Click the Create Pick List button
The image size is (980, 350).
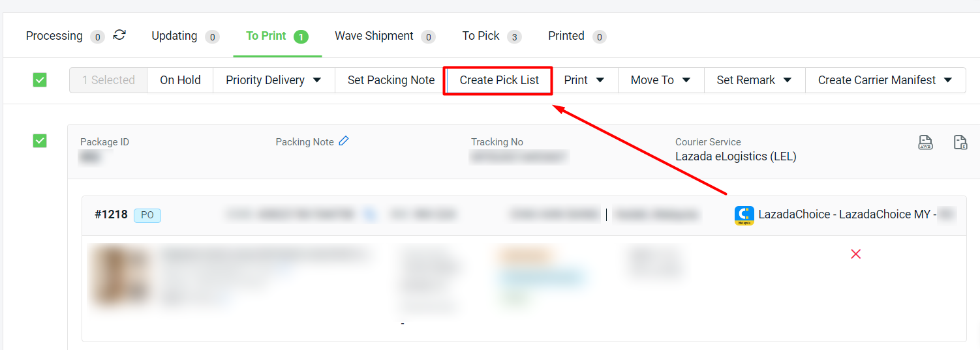point(499,80)
